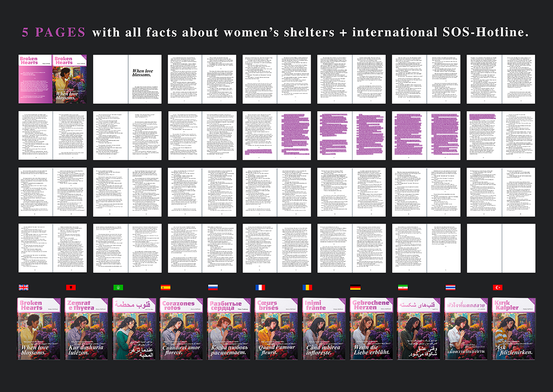Screen dimensions: 553x392
Task: Click the United Kingdom flag icon
Action: pos(23,287)
